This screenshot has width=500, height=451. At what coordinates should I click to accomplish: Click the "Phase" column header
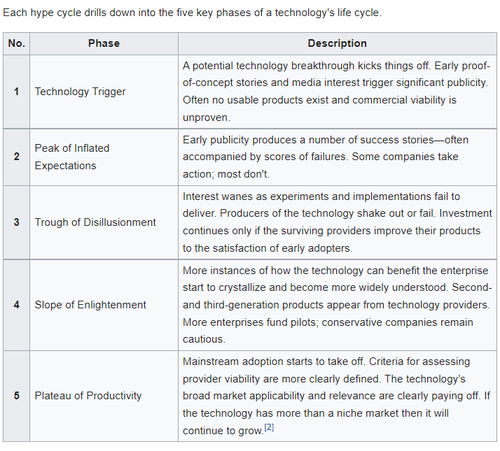tap(104, 43)
